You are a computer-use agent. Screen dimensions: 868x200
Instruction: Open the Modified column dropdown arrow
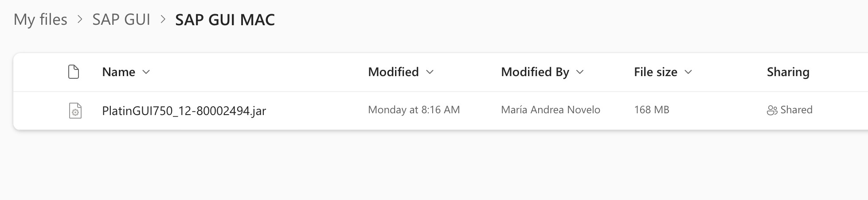pyautogui.click(x=430, y=72)
